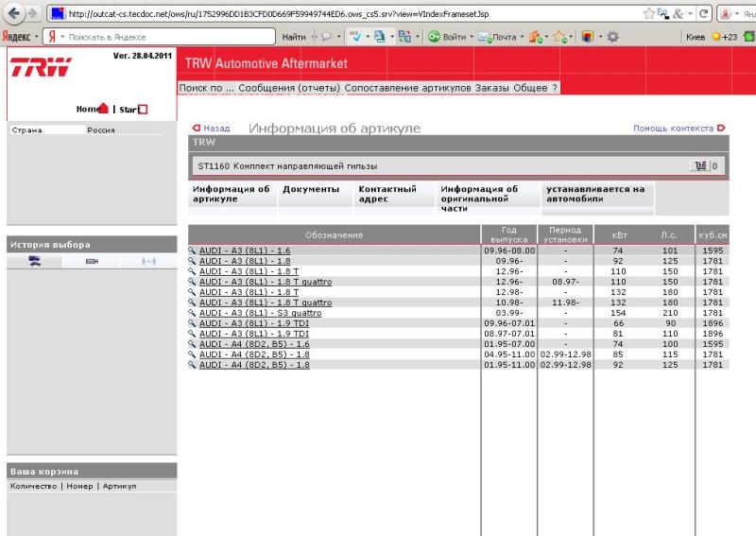The image size is (756, 536).
Task: Click the Россия country value
Action: pos(101,130)
